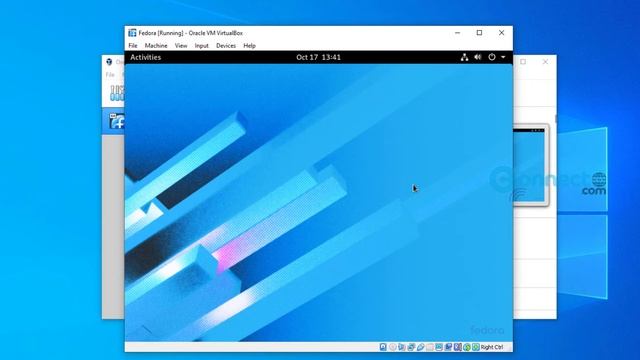Open the File menu of the Fedora VM window

point(133,46)
